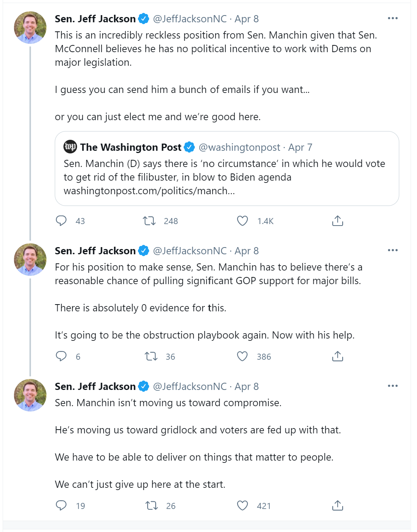Open the washingtonpost.com/politics article link
This screenshot has height=532, width=417.
click(x=150, y=191)
